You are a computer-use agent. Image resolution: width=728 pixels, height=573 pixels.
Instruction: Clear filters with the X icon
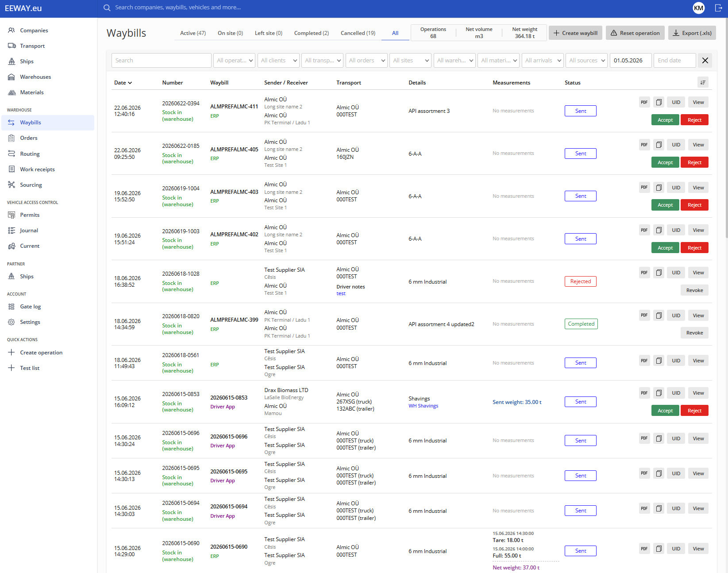(x=705, y=61)
